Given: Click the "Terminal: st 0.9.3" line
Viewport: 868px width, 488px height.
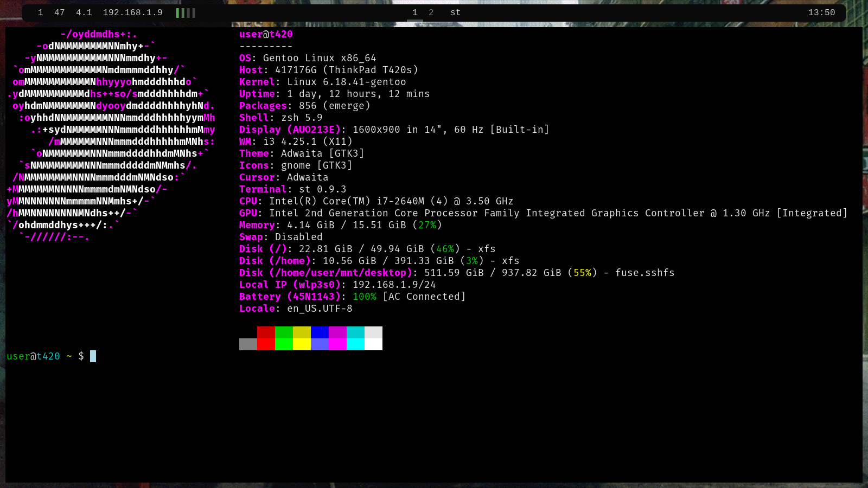Looking at the screenshot, I should pos(293,189).
